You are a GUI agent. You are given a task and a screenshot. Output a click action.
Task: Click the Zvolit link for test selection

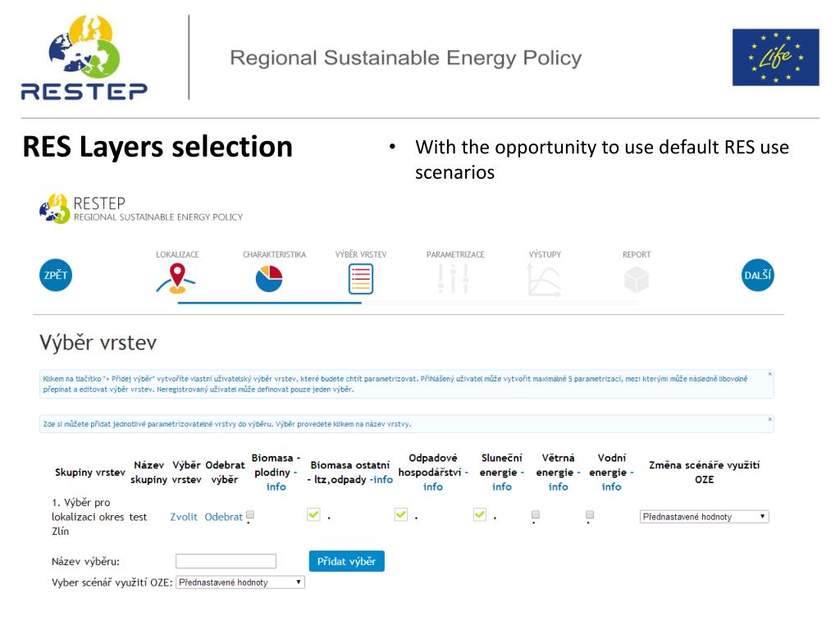(x=184, y=517)
